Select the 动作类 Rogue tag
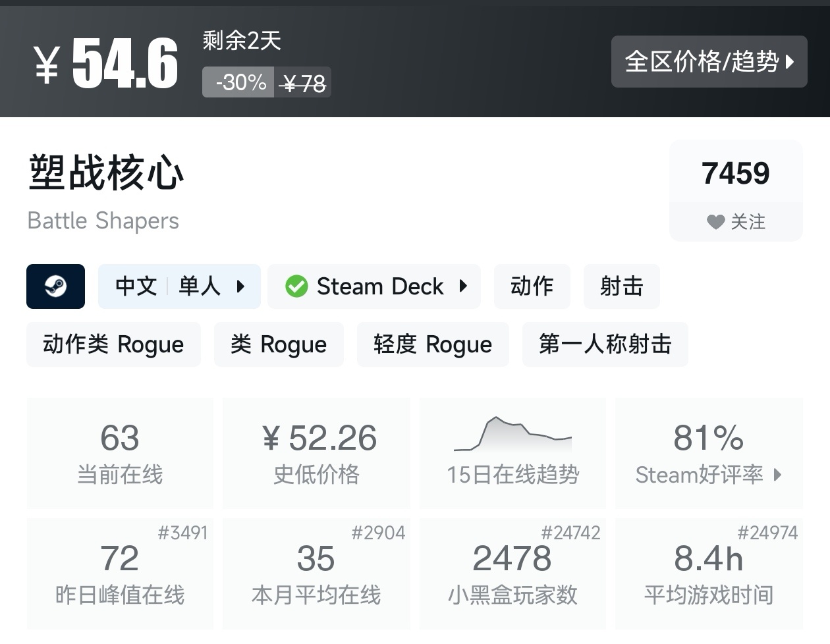 pyautogui.click(x=113, y=344)
